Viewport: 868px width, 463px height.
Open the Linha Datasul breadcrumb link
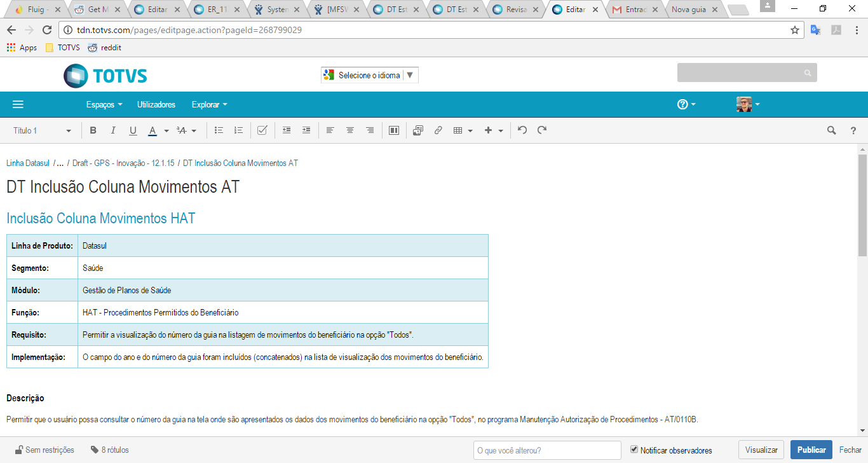[x=28, y=163]
